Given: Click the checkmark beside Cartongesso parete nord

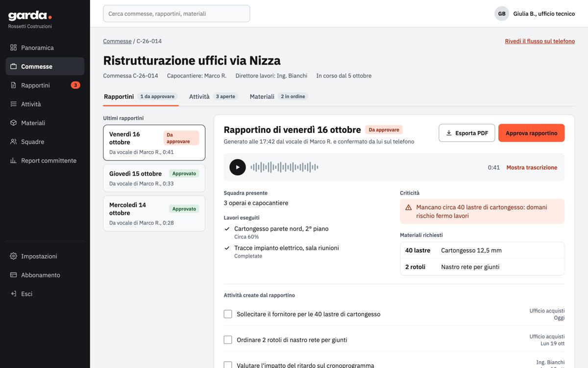Looking at the screenshot, I should click(x=227, y=229).
